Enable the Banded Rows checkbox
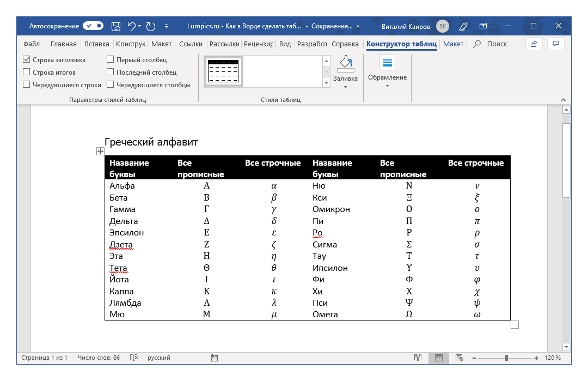This screenshot has height=381, width=588. (x=27, y=84)
